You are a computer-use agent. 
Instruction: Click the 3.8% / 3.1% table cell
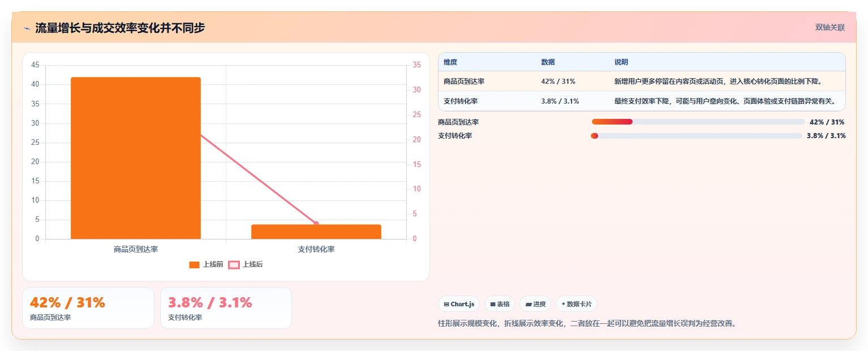pyautogui.click(x=560, y=101)
